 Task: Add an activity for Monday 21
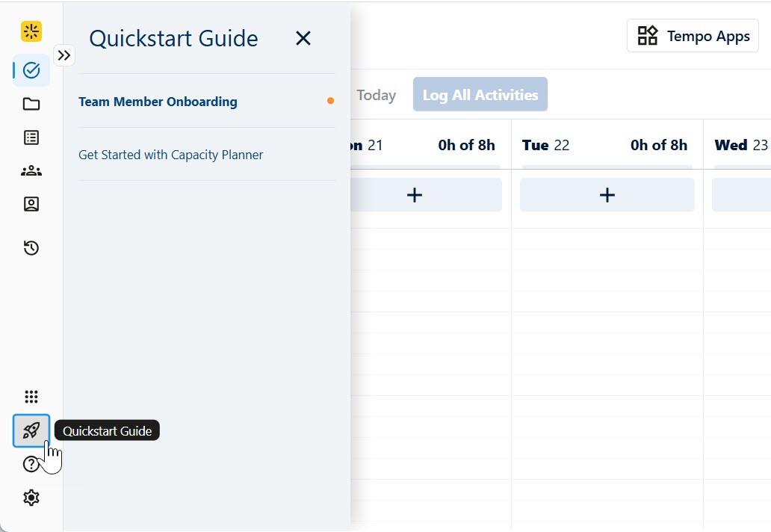click(414, 194)
